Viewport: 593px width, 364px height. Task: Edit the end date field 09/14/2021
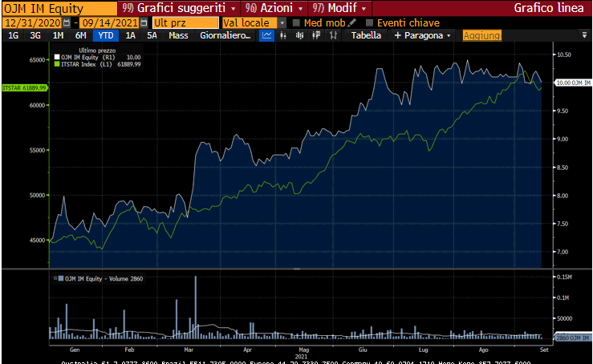point(110,23)
